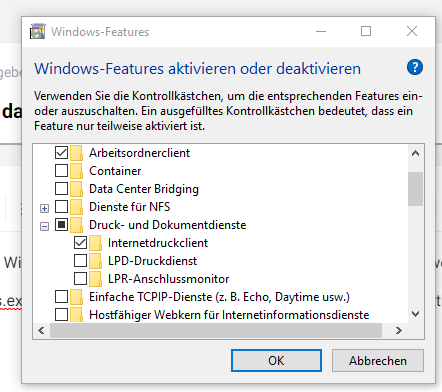Viewport: 442px width, 392px height.
Task: Click folder icon beside Hostfähiger Webkern
Action: point(76,314)
